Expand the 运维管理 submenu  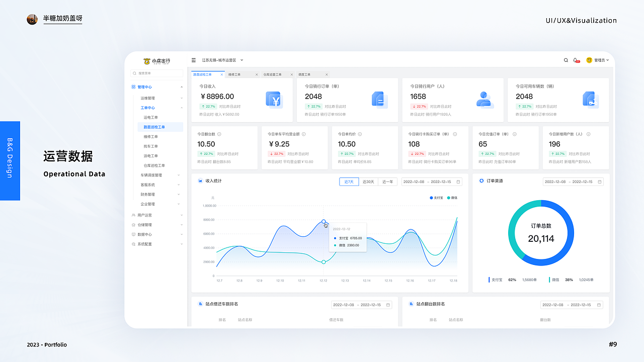pos(182,98)
